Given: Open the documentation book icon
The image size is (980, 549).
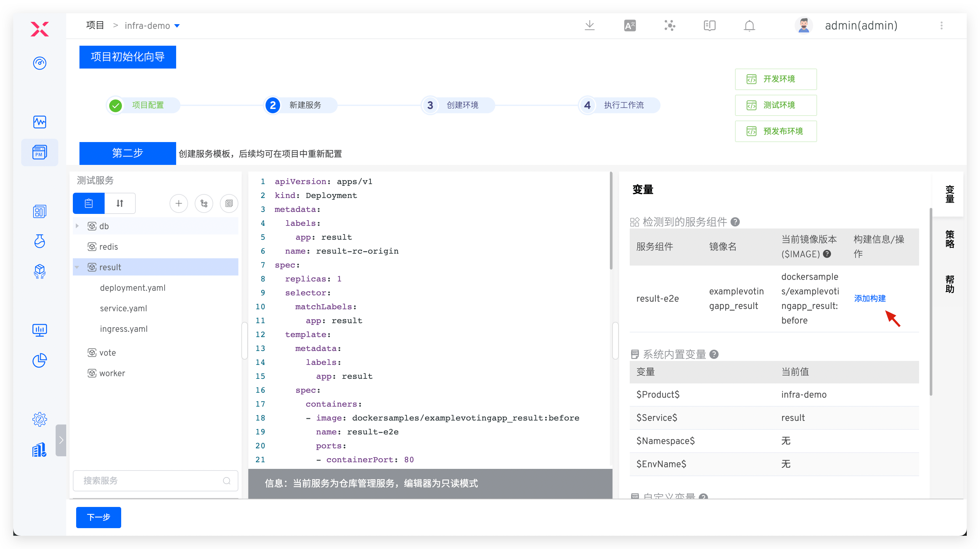Looking at the screenshot, I should [709, 25].
